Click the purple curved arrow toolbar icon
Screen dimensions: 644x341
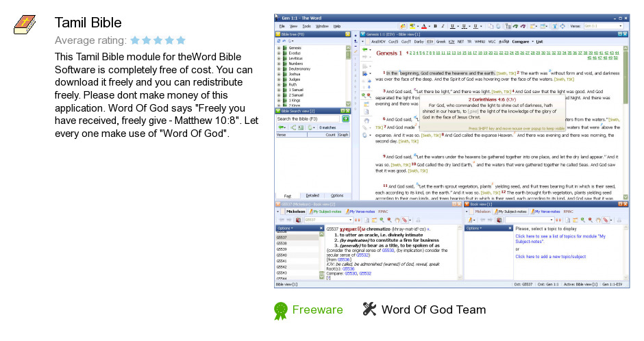(x=523, y=26)
